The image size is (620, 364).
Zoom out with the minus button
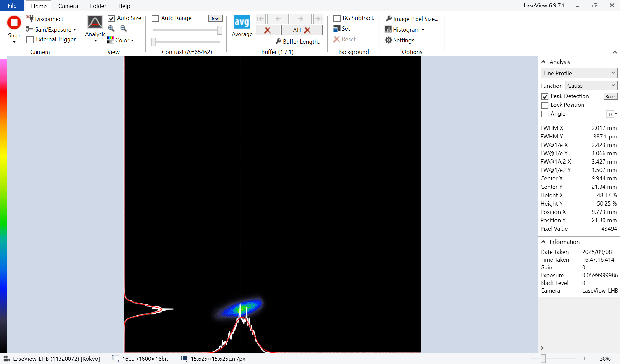pos(522,359)
